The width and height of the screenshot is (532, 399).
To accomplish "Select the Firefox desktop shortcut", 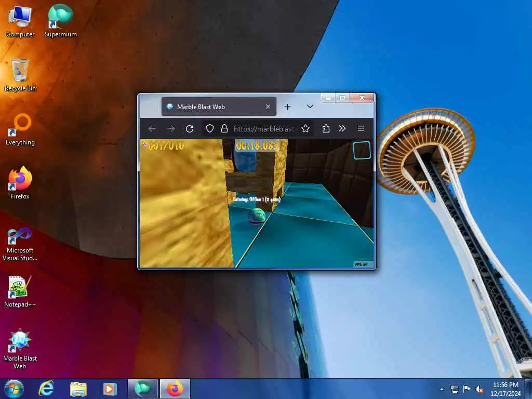I will 20,183.
